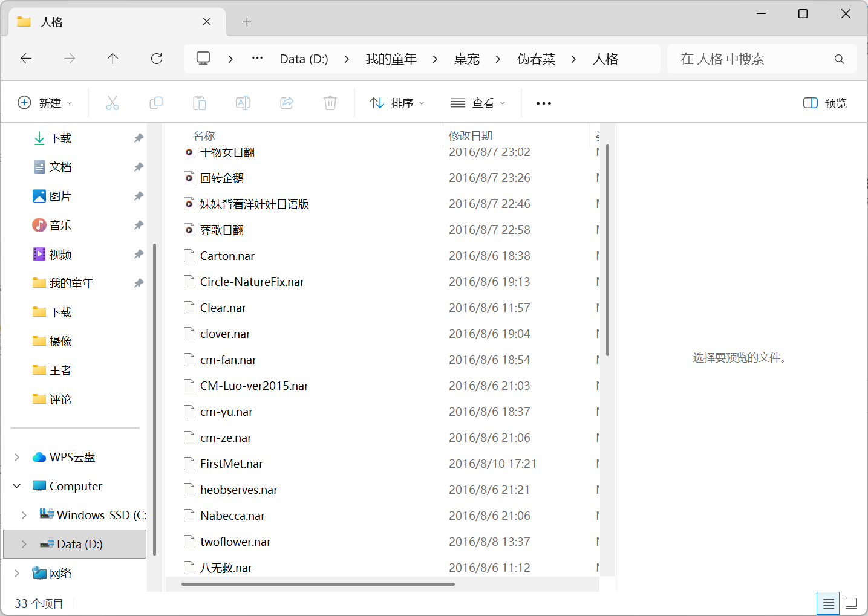Open the 新建 dropdown menu
The height and width of the screenshot is (616, 868).
pos(45,103)
